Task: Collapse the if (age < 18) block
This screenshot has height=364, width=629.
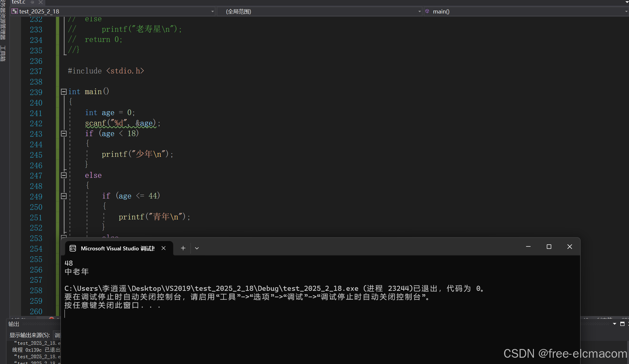Action: click(64, 133)
